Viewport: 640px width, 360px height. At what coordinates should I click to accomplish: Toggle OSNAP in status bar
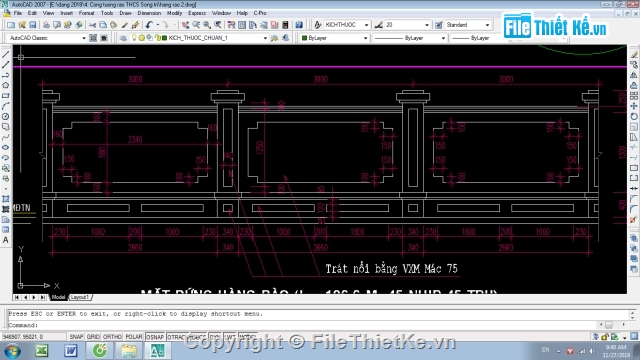[155, 337]
